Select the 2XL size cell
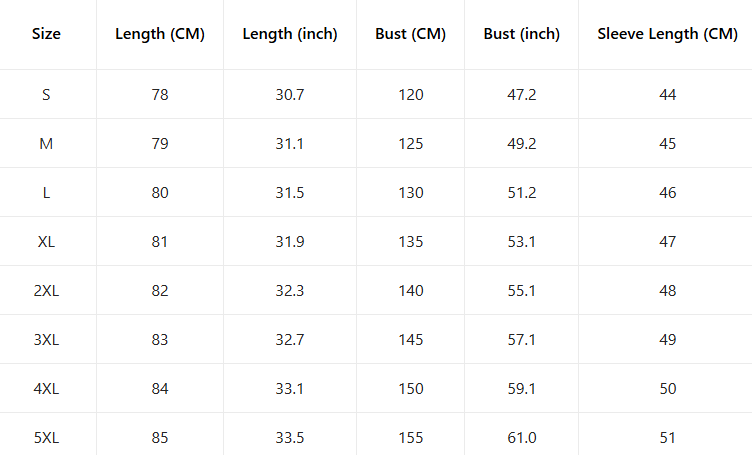 pos(46,291)
